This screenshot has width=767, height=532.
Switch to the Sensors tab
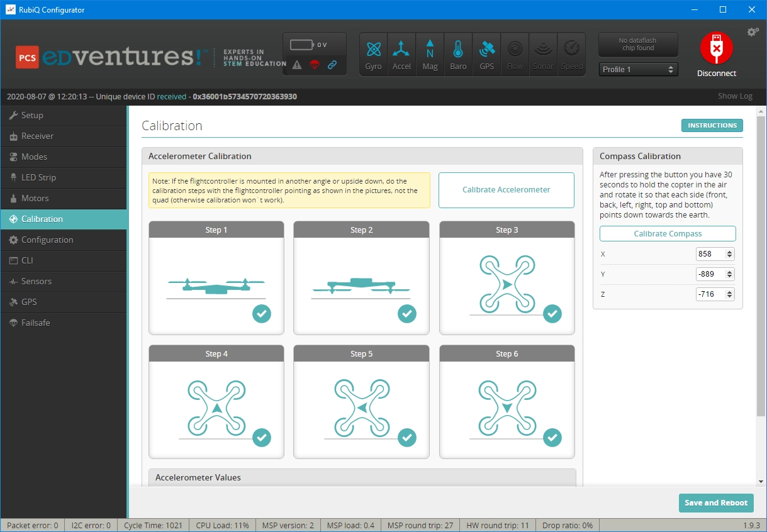pos(64,281)
